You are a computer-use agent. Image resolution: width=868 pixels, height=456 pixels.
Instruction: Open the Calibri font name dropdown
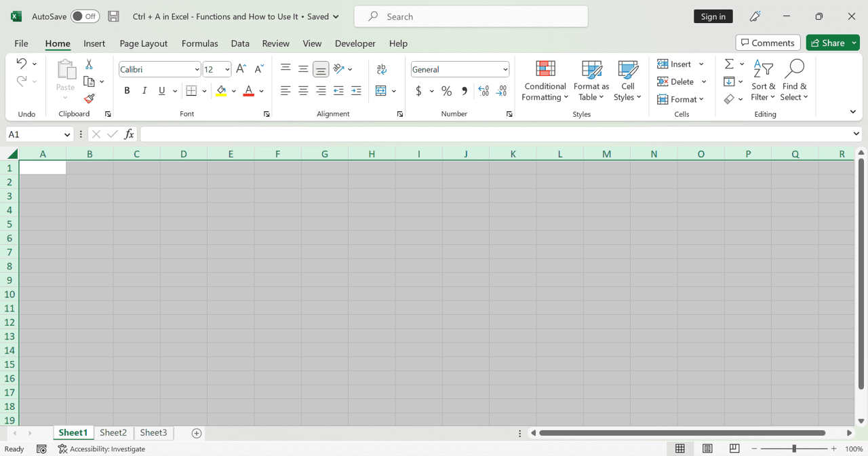197,69
